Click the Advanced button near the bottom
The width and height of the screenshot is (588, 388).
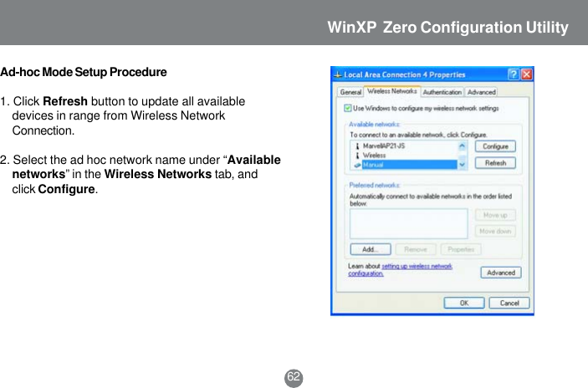(501, 273)
